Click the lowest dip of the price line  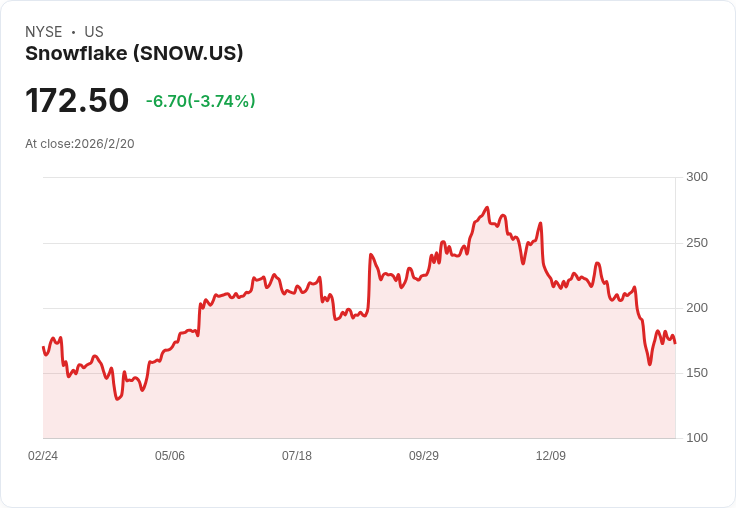117,399
